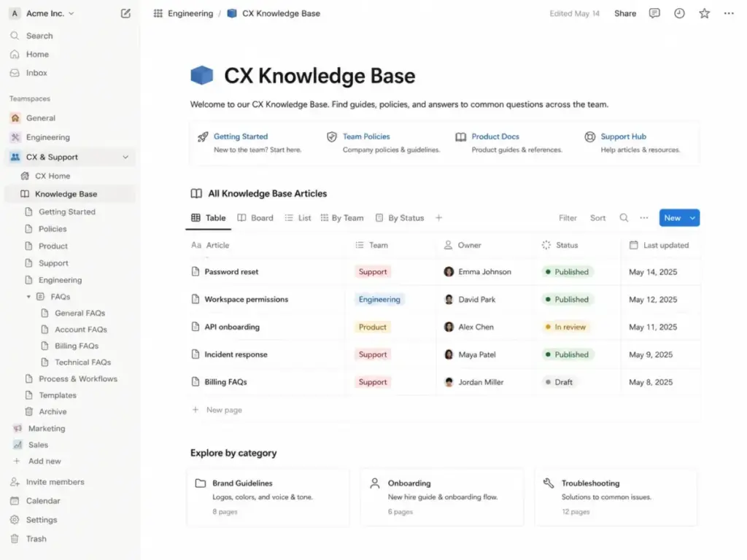
Task: Click the person icon on Onboarding card
Action: point(375,483)
